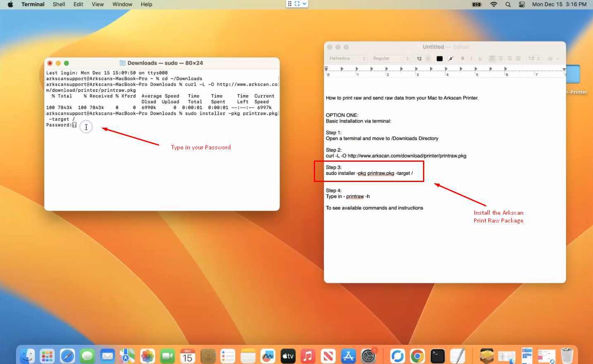Click the curl command line in TextEdit
This screenshot has width=593, height=364.
tap(396, 156)
